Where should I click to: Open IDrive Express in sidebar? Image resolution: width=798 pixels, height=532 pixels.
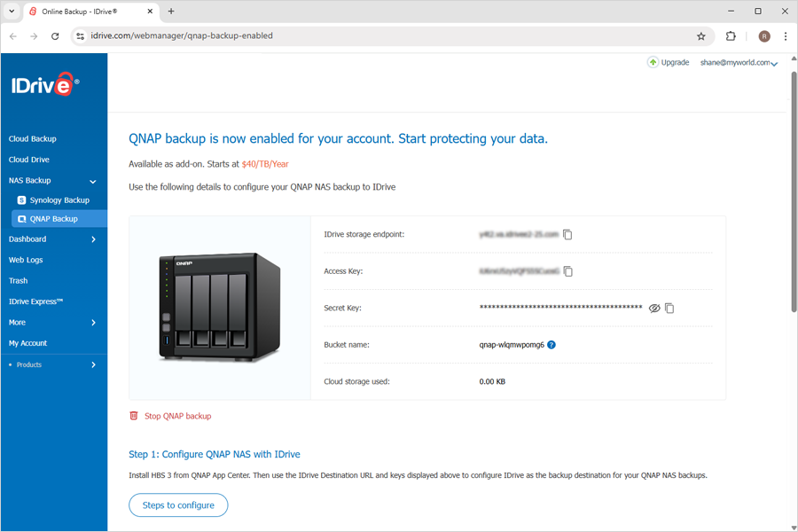(x=35, y=301)
